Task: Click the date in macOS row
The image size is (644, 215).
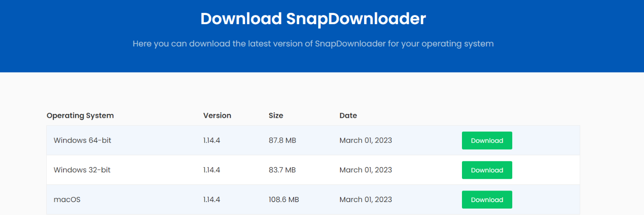Action: [366, 200]
